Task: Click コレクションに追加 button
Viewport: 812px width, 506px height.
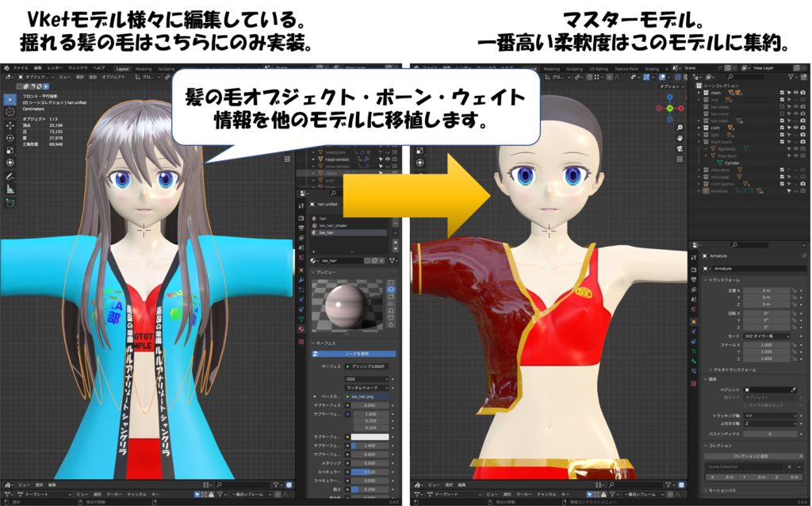Action: [x=750, y=456]
